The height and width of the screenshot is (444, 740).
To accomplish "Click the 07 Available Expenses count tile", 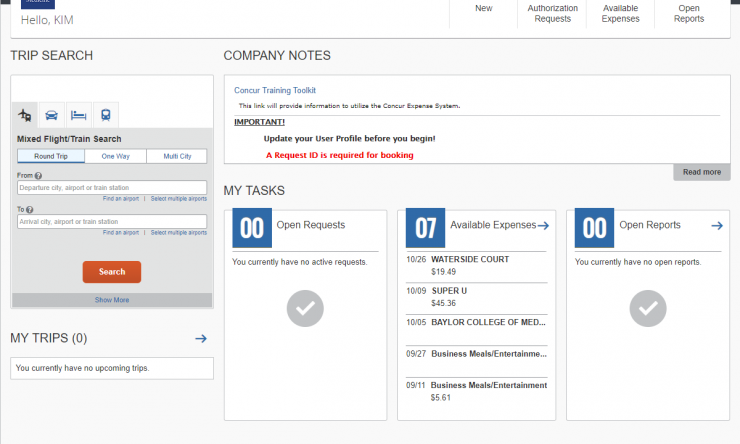I will (x=425, y=228).
